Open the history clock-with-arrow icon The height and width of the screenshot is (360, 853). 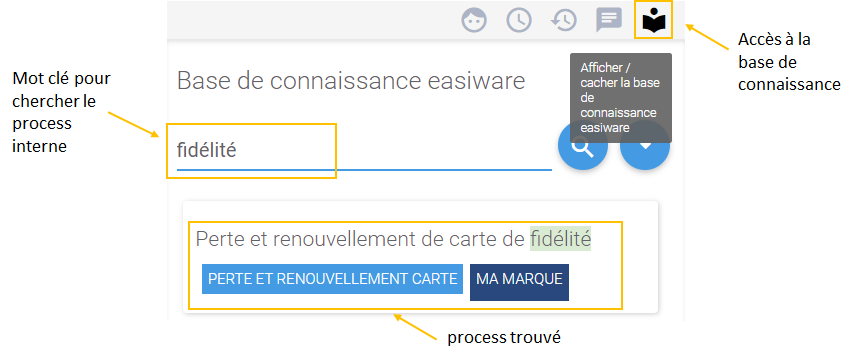point(564,21)
